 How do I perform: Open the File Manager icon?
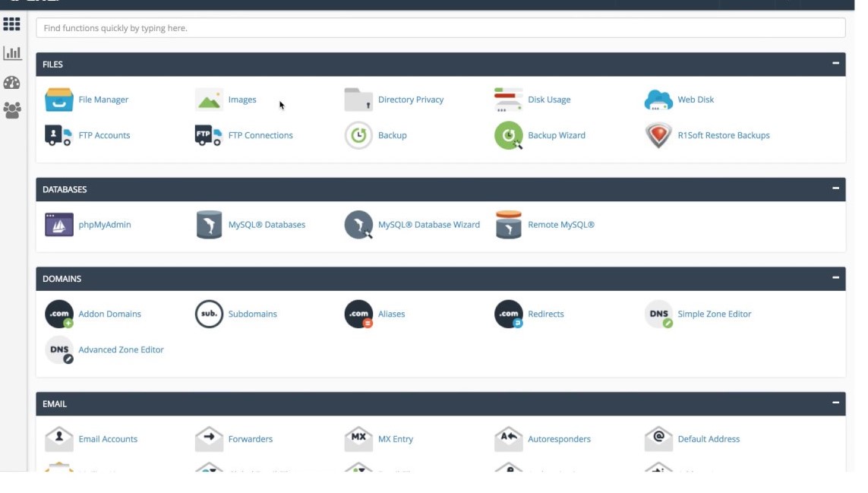click(x=58, y=100)
